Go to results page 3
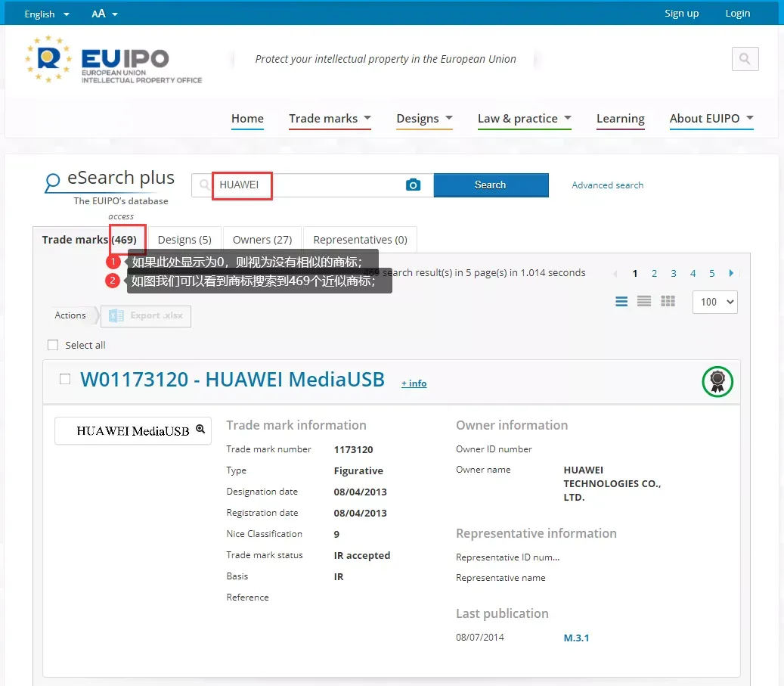 pyautogui.click(x=674, y=274)
